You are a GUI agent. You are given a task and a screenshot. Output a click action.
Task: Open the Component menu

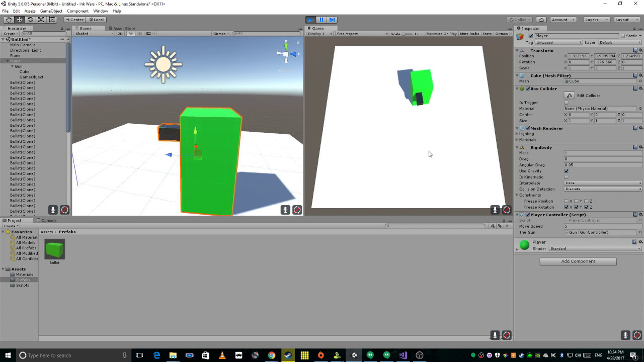pyautogui.click(x=77, y=11)
